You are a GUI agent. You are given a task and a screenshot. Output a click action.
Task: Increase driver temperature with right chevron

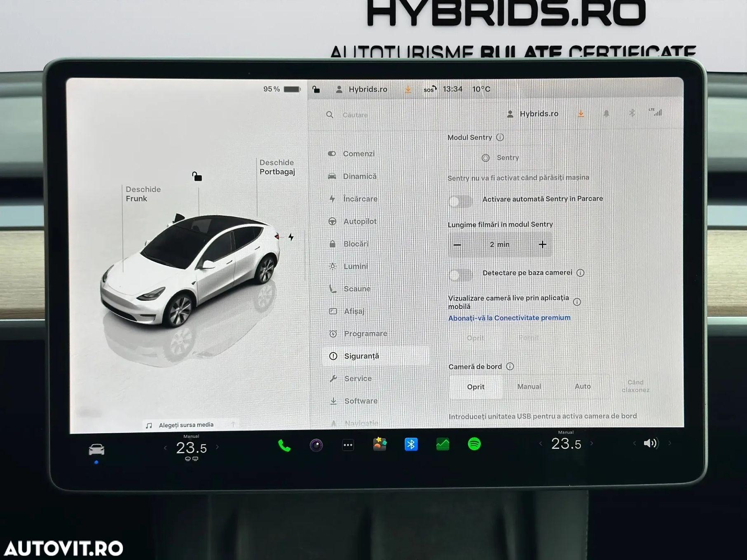218,447
